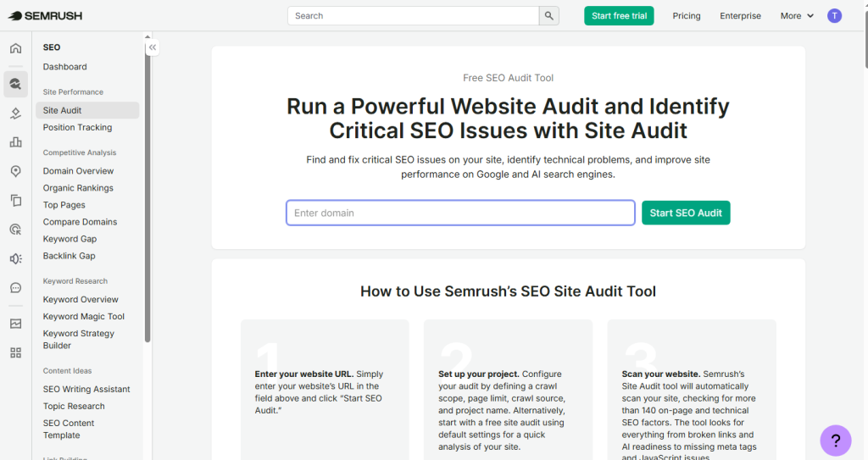Open the Pricing page
This screenshot has height=460, width=868.
tap(687, 16)
